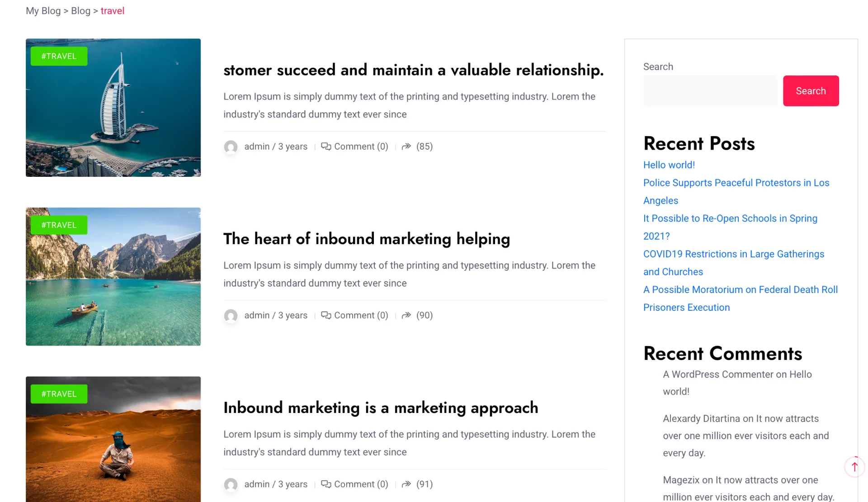Image resolution: width=868 pixels, height=502 pixels.
Task: Click #TRAVEL tag on the Burj Al Arab image
Action: 59,56
